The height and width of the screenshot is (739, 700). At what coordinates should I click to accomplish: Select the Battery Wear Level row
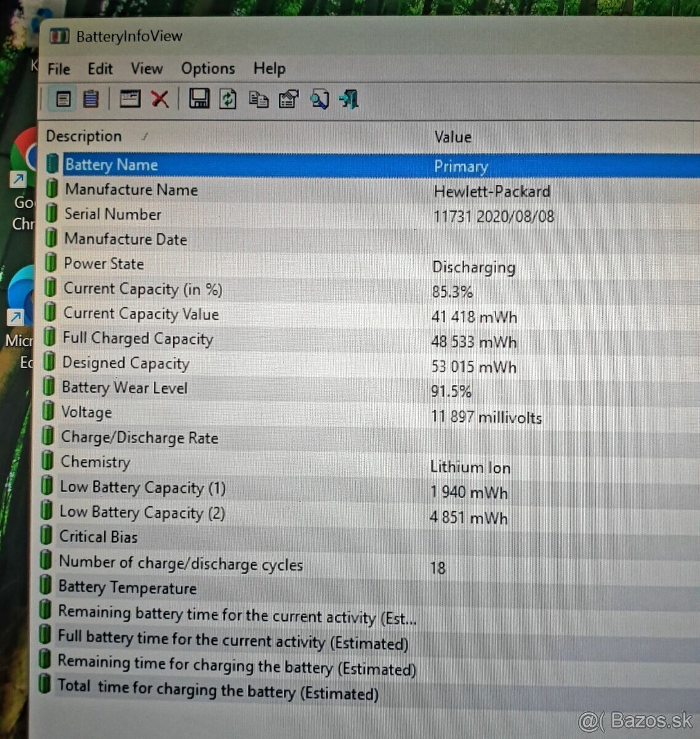click(x=125, y=388)
